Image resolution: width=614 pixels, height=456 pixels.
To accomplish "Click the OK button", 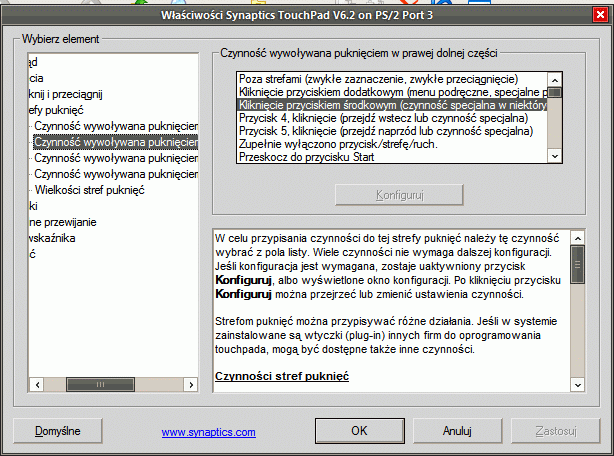I will [x=359, y=431].
